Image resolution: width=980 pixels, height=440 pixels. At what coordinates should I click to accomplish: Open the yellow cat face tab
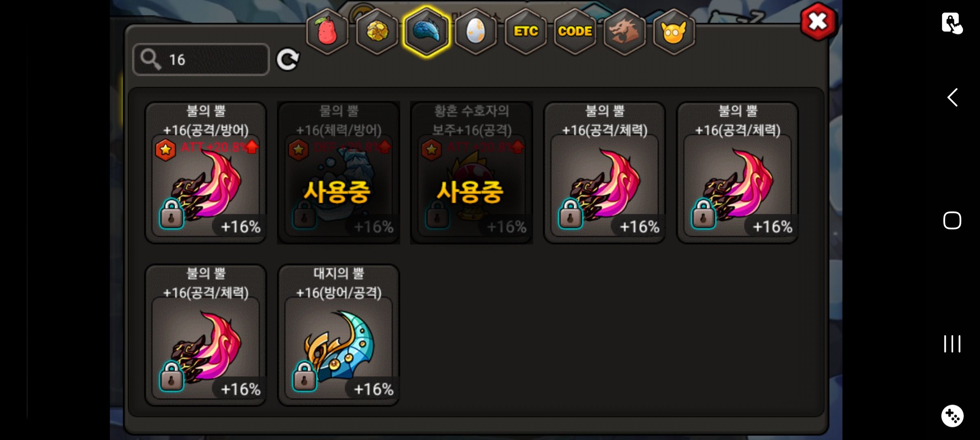pyautogui.click(x=674, y=31)
